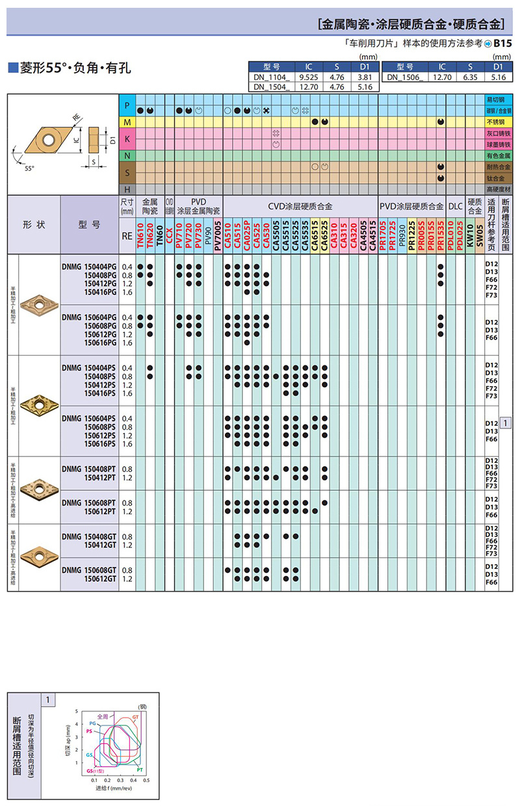520x812 pixels.
Task: Click the 形状 column header
Action: click(x=34, y=224)
